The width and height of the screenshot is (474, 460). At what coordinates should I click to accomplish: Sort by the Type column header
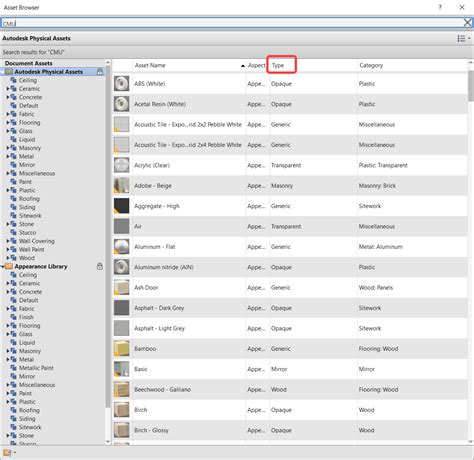pyautogui.click(x=278, y=65)
